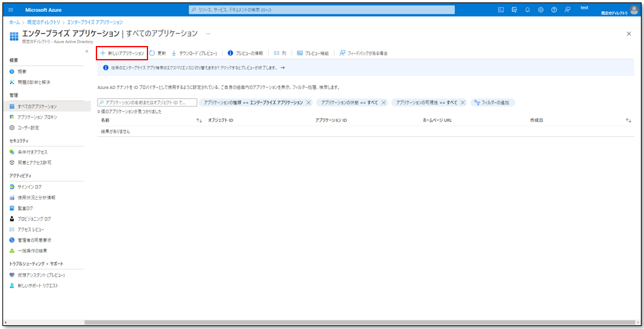
Task: Remove the アプリケーションの種類 filter
Action: (309, 103)
